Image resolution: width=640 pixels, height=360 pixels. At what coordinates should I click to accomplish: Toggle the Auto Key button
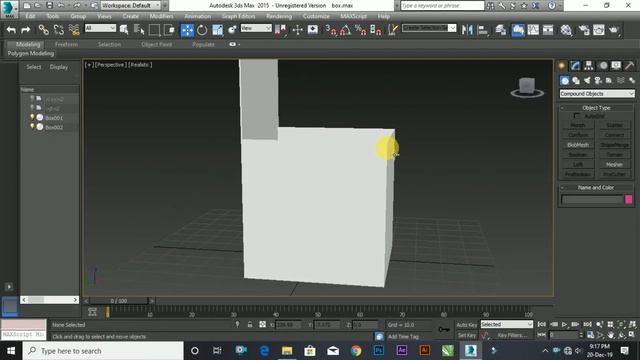tap(467, 325)
